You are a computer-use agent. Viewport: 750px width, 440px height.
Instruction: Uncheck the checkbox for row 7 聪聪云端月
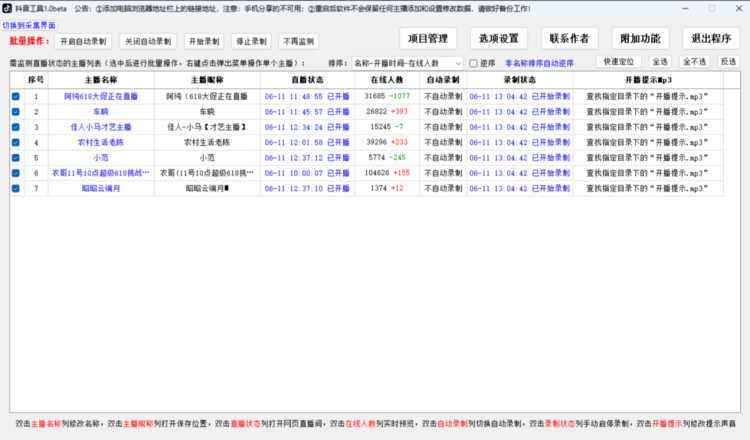[15, 188]
